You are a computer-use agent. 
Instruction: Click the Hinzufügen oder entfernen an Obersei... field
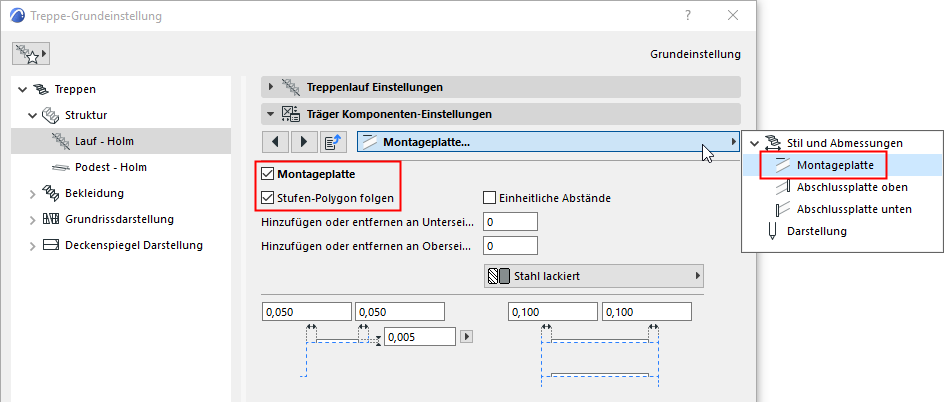[x=511, y=246]
